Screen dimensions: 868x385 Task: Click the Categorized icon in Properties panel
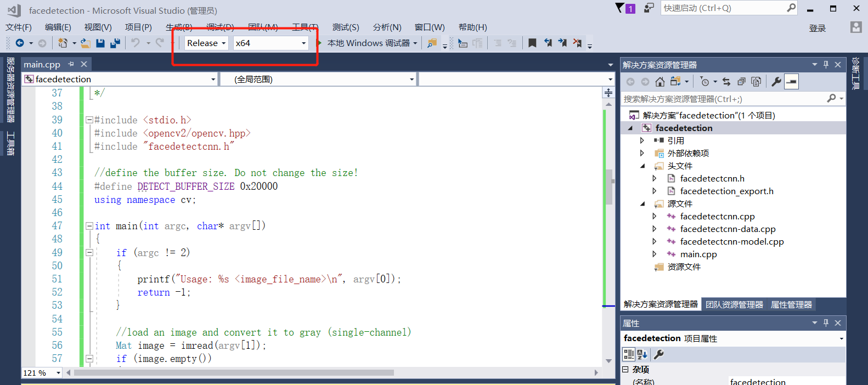tap(629, 354)
